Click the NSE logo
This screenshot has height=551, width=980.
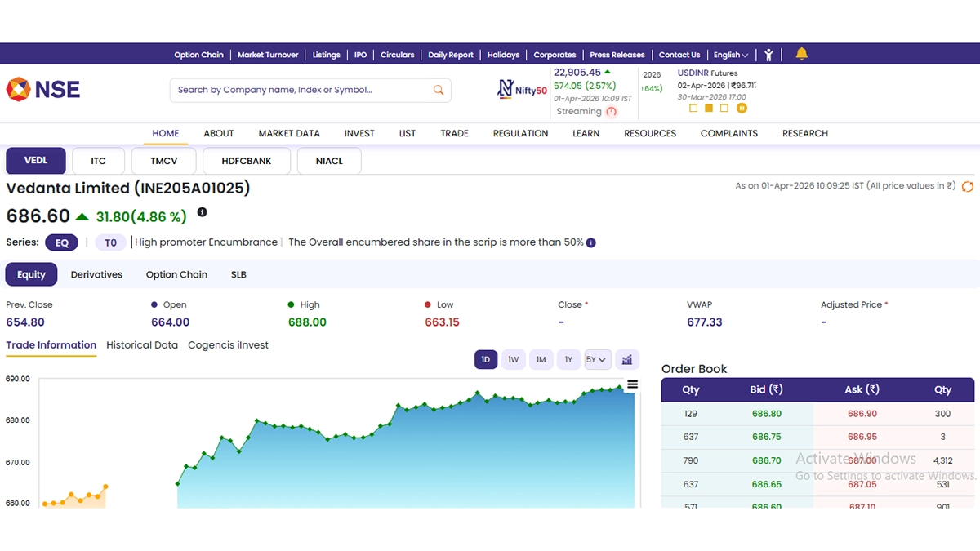pyautogui.click(x=43, y=89)
